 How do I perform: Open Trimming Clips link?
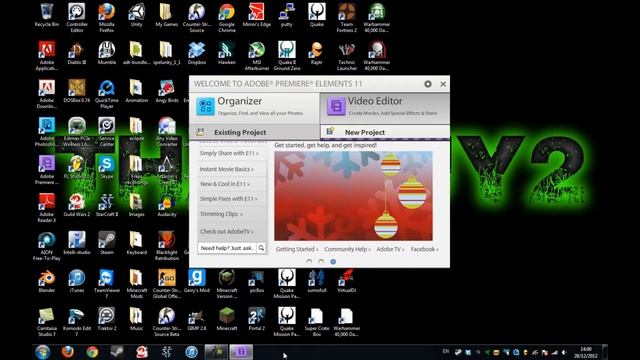point(221,214)
